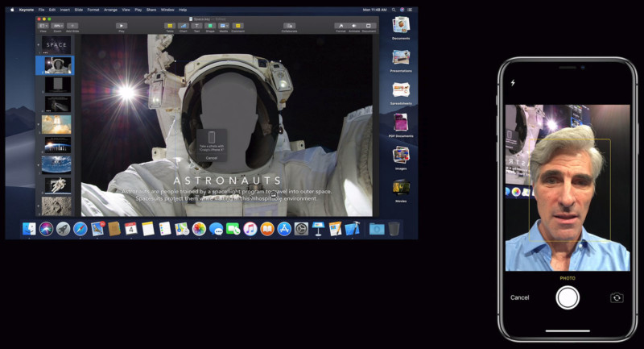644x349 pixels.
Task: Open the Format menu in menu bar
Action: pyautogui.click(x=93, y=10)
